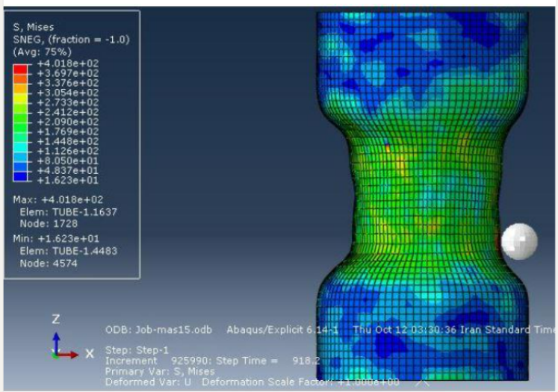Click the 'Max: +4.018e+02' line

coord(58,199)
